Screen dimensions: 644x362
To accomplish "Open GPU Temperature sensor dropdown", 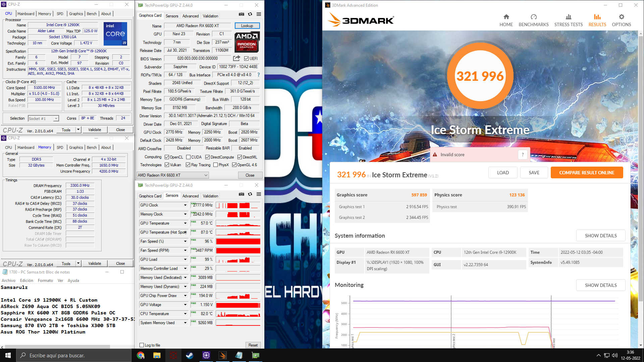I will pos(185,223).
